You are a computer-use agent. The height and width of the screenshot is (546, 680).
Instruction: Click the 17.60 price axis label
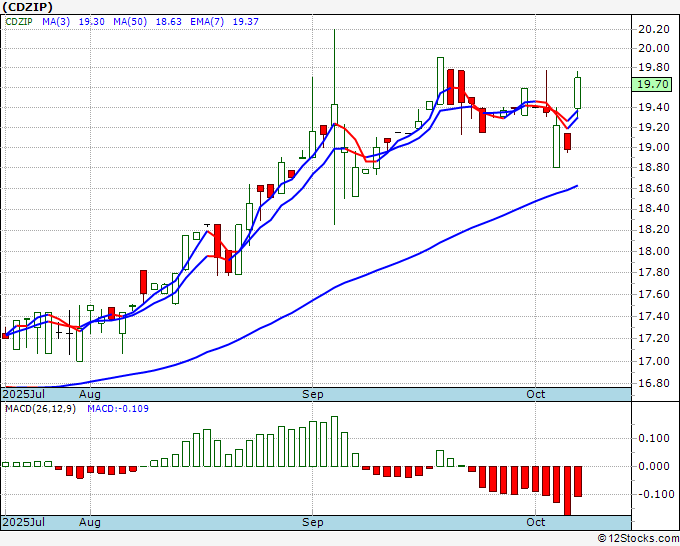point(654,294)
